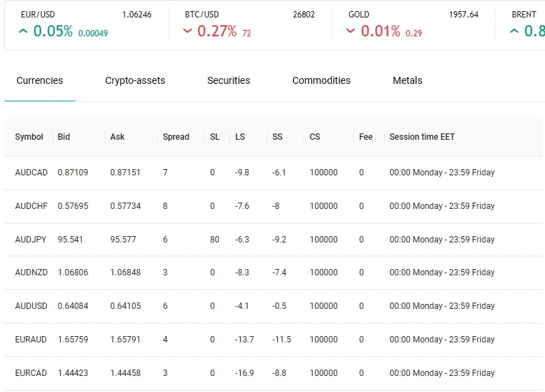Image resolution: width=545 pixels, height=392 pixels.
Task: Click the BRENT ticker label
Action: [x=524, y=15]
